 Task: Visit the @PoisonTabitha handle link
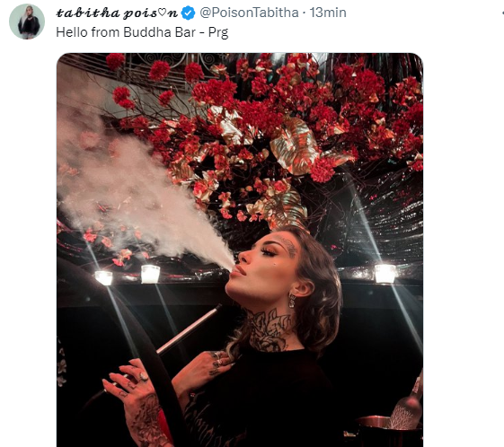(x=249, y=13)
